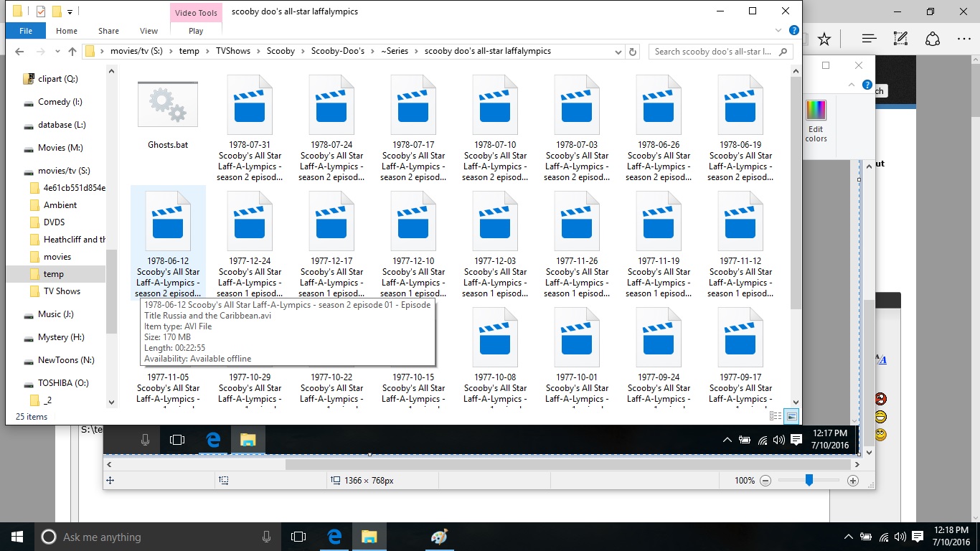This screenshot has height=551, width=980.
Task: Click the Paint zoom out minus button
Action: tap(765, 481)
